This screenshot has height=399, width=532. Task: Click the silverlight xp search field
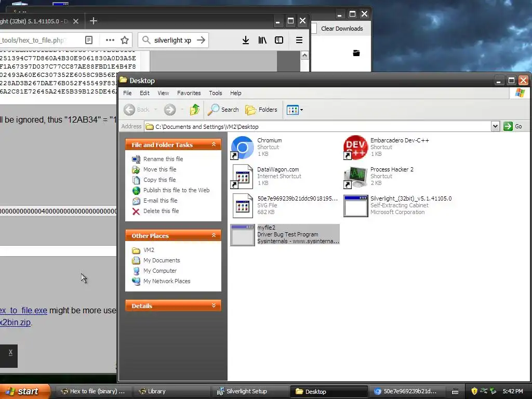click(x=172, y=41)
